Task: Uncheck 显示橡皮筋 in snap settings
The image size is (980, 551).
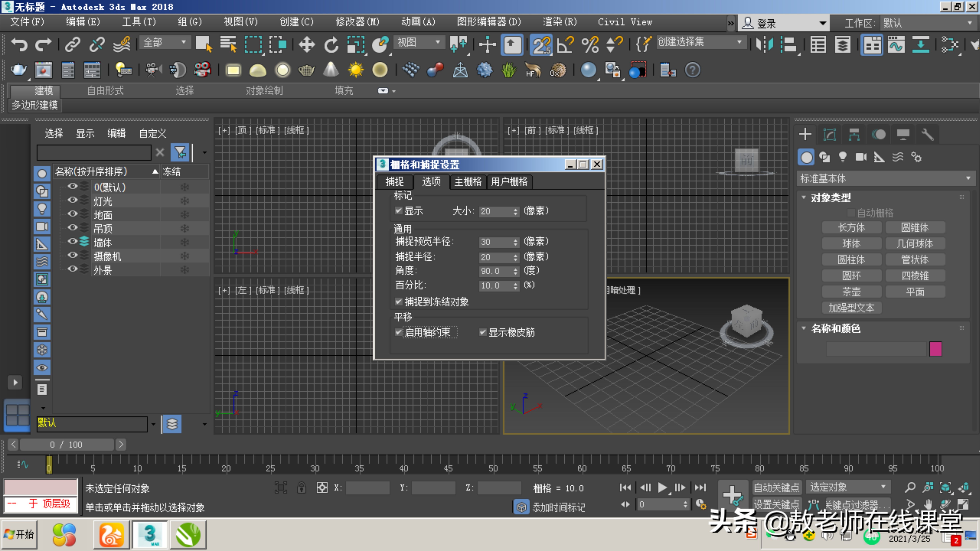Action: point(482,332)
